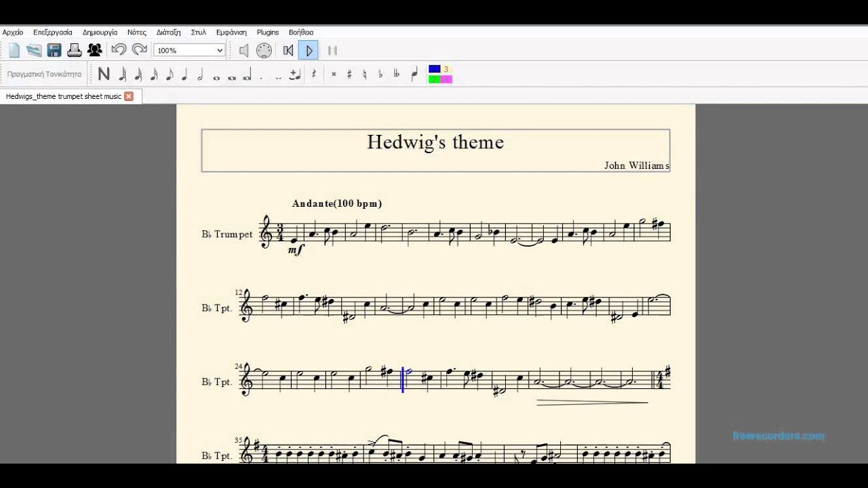Redo the last undone action

(x=140, y=50)
